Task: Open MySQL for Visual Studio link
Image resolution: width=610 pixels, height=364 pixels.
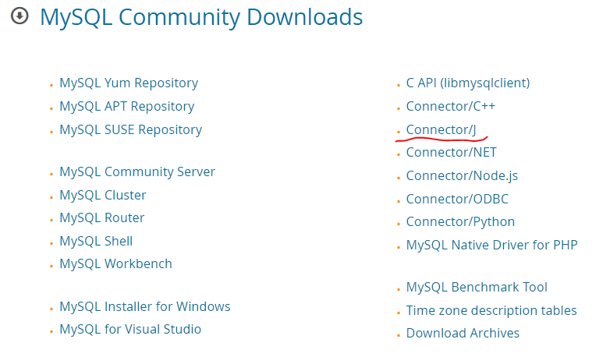Action: click(130, 330)
